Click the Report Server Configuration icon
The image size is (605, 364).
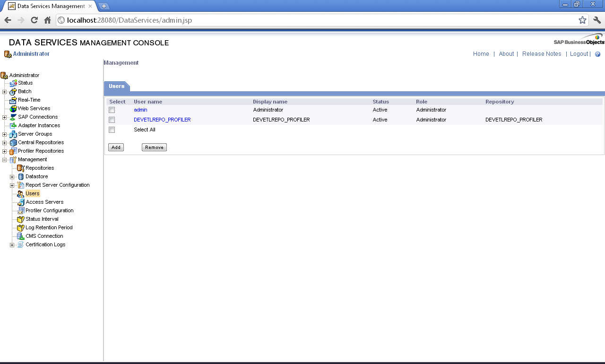pos(21,185)
